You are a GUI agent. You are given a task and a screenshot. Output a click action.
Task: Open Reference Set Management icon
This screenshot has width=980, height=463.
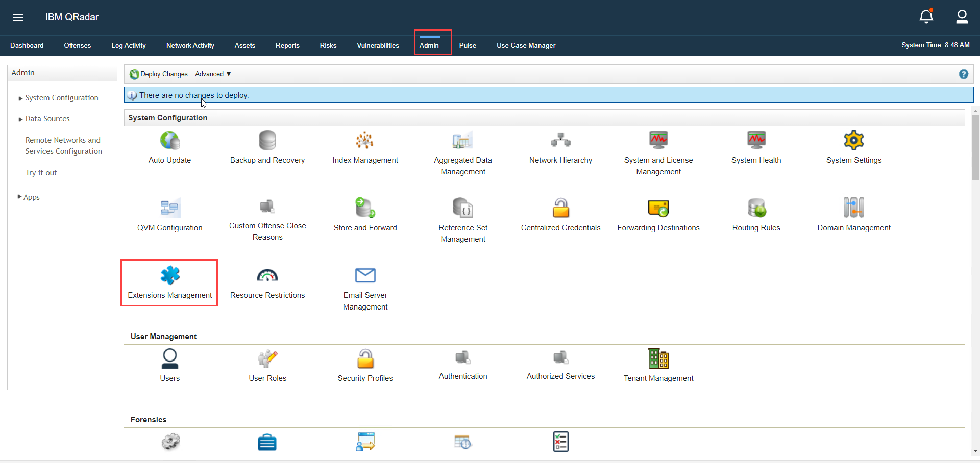pyautogui.click(x=463, y=208)
